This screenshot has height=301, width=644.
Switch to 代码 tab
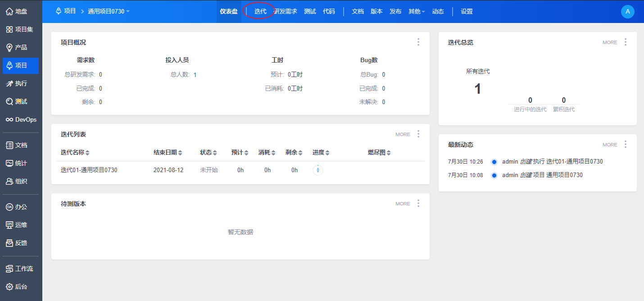(329, 11)
